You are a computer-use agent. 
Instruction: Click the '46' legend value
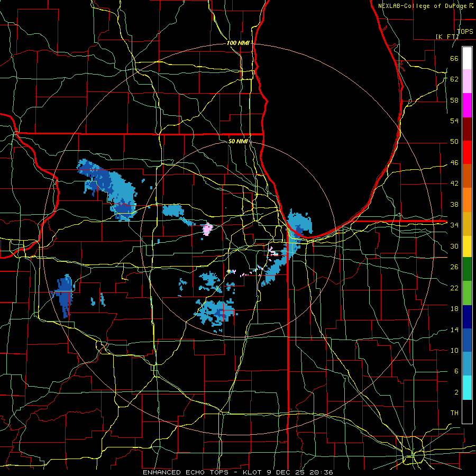pos(454,163)
